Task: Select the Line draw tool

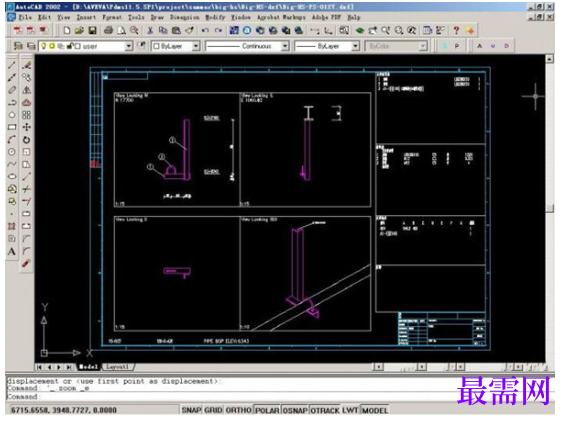Action: tap(12, 65)
